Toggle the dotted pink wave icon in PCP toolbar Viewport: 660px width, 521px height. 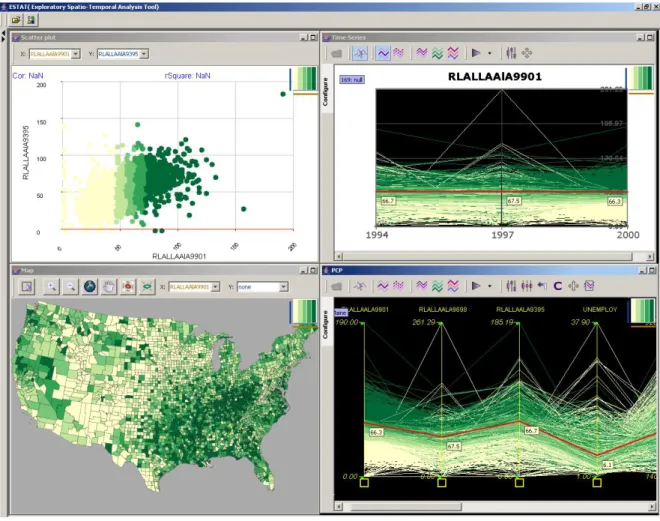point(398,286)
